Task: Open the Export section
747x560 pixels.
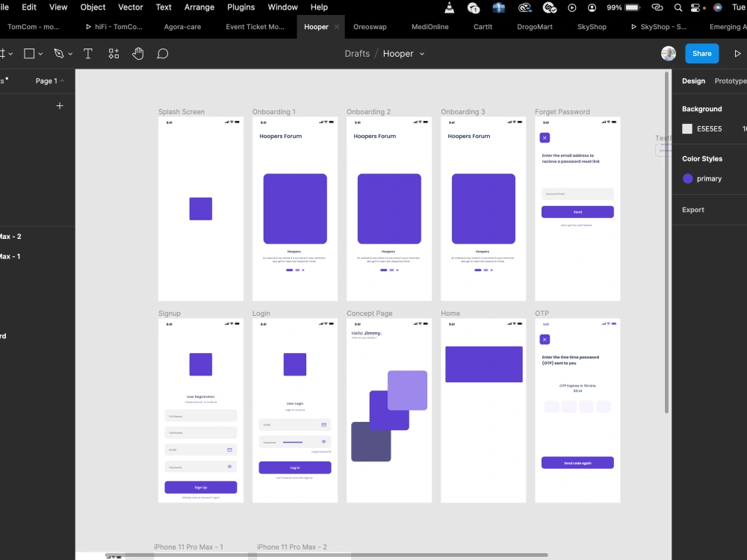Action: pyautogui.click(x=692, y=210)
